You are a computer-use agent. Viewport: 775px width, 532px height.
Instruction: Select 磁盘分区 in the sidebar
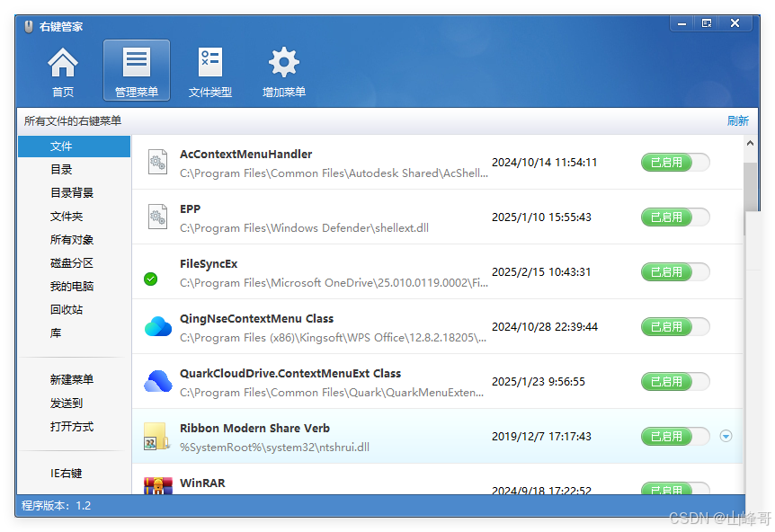(x=72, y=262)
